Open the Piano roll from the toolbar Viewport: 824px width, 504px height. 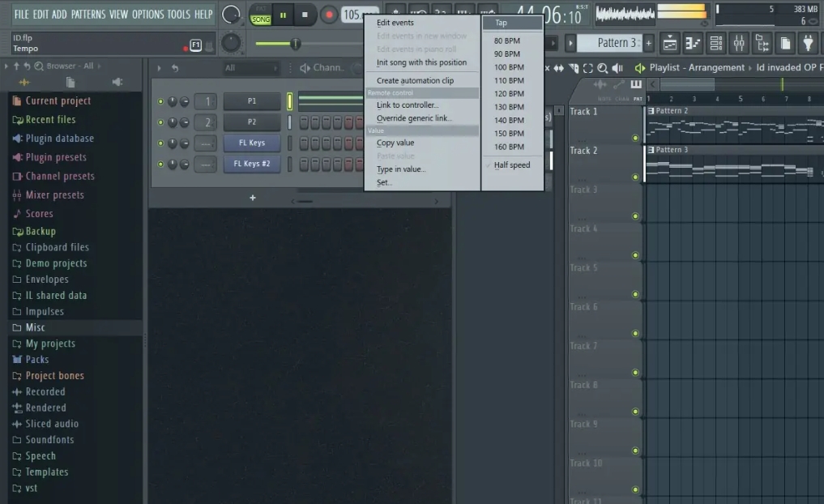(x=694, y=43)
